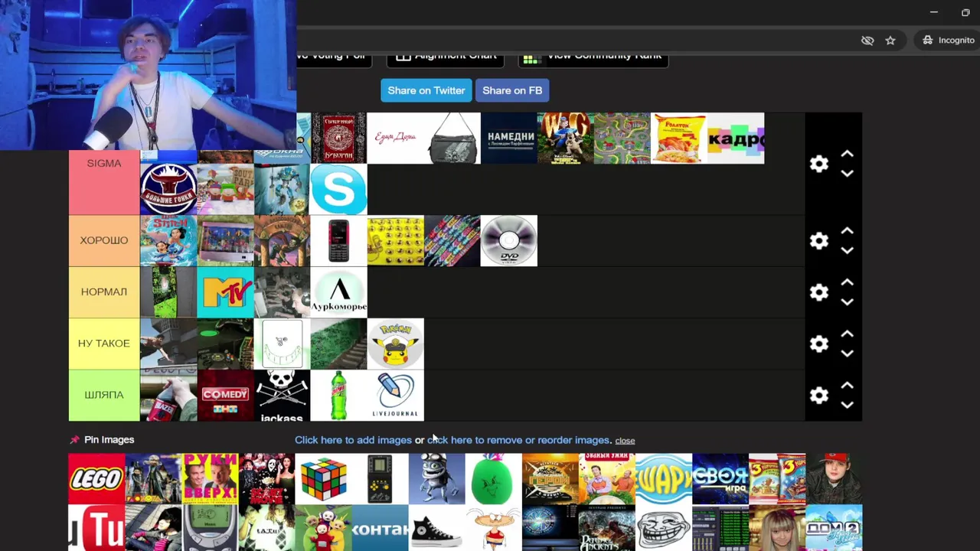The height and width of the screenshot is (551, 980).
Task: Click the crossed-out eye tracking icon
Action: [867, 41]
